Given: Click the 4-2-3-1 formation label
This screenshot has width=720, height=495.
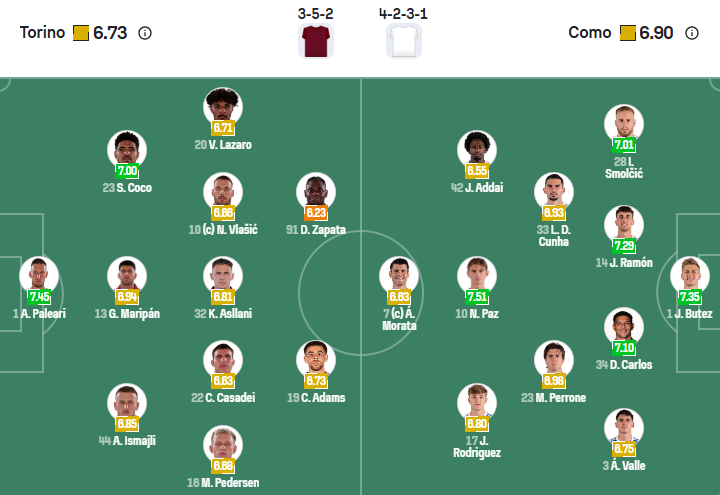Looking at the screenshot, I should pos(403,15).
